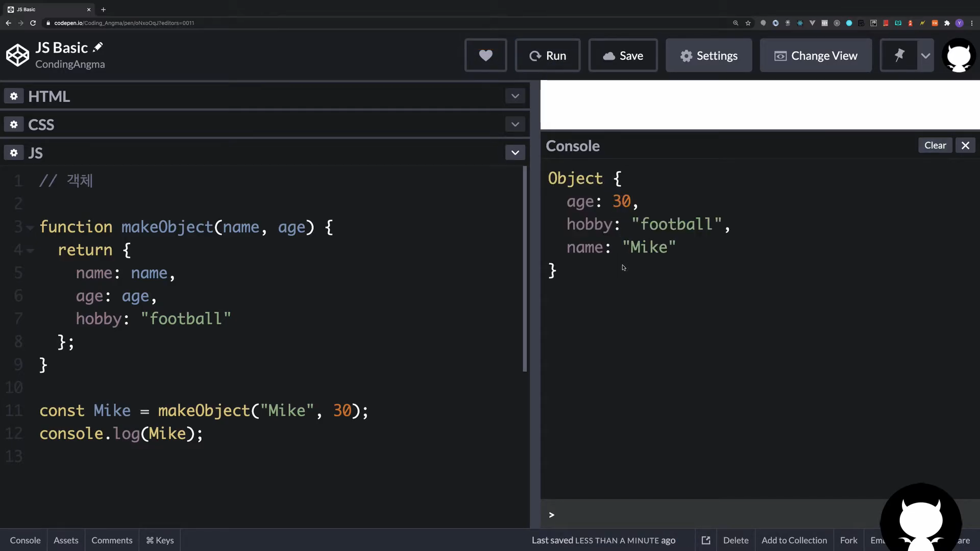Fork this pen from footer
Screen dimensions: 980x551
pos(849,540)
